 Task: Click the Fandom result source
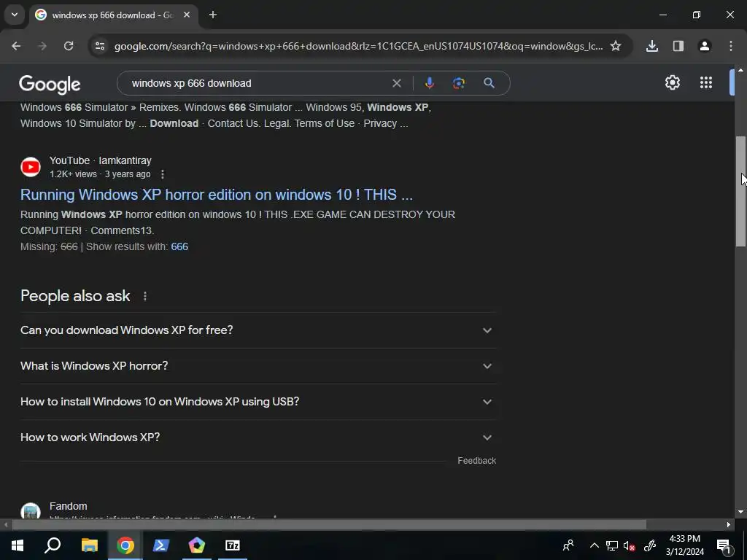[68, 506]
